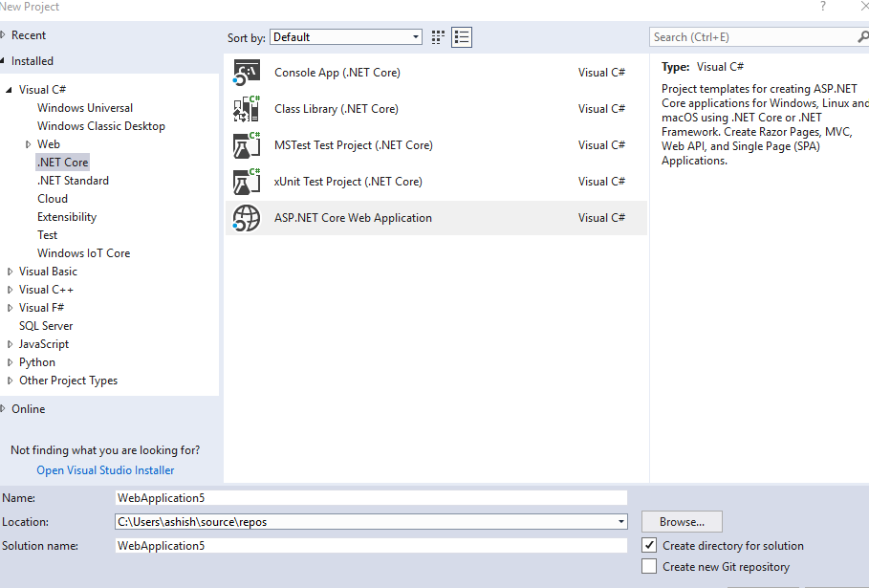Select the .NET Standard category
The width and height of the screenshot is (869, 588).
point(73,181)
